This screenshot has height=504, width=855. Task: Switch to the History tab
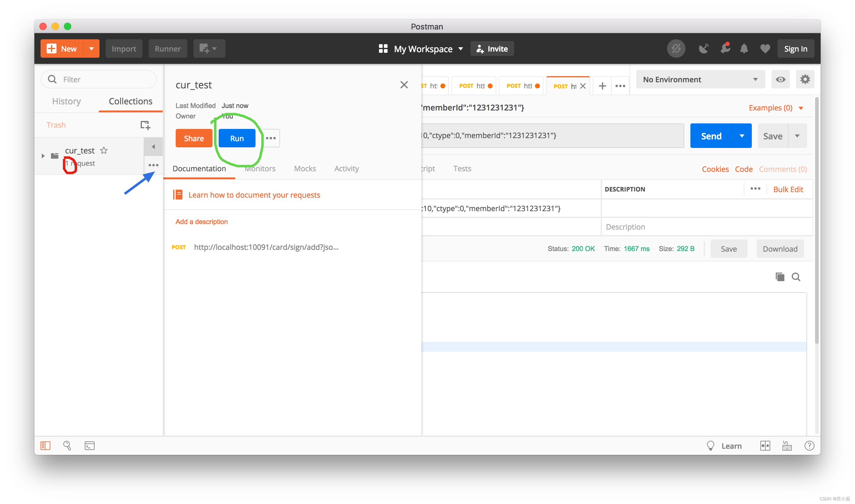tap(66, 101)
